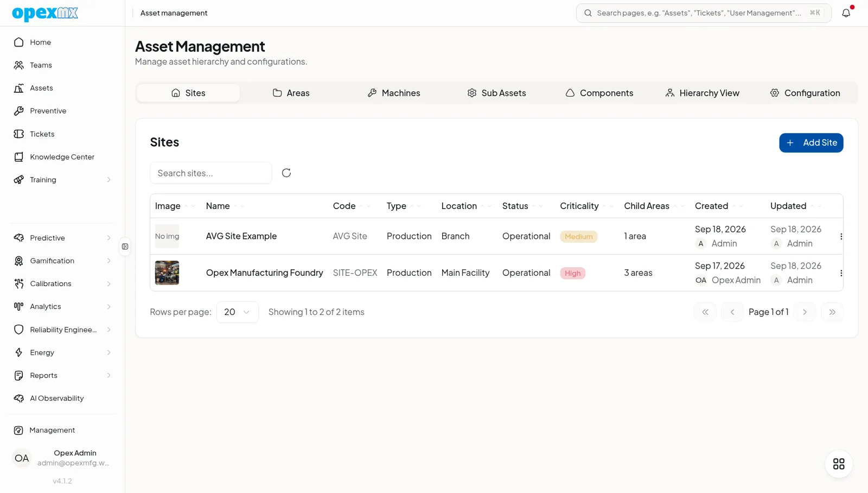Click the Energy lightning icon
Viewport: 868px width, 493px height.
19,352
